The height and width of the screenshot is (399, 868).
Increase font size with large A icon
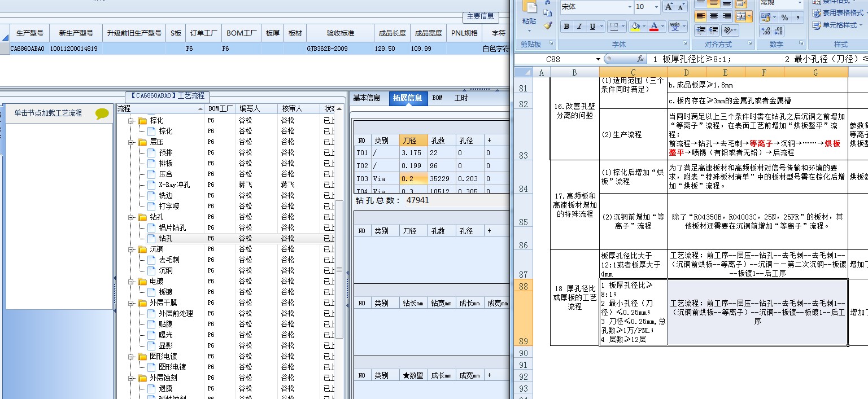(669, 7)
